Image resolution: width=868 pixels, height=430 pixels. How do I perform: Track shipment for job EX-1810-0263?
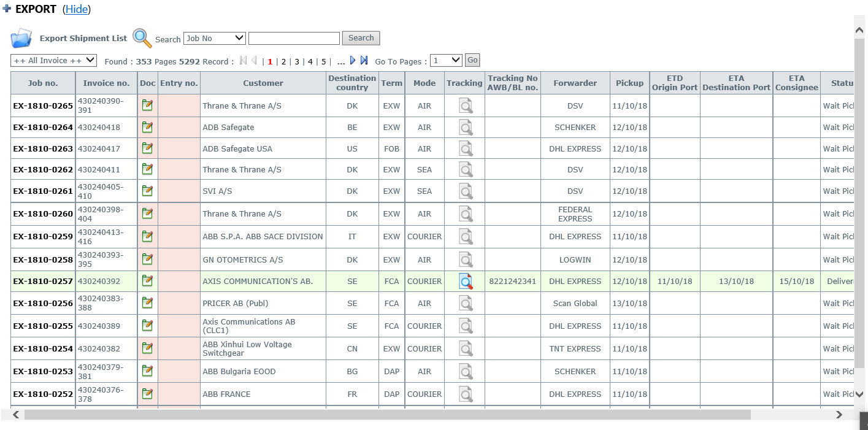(466, 148)
